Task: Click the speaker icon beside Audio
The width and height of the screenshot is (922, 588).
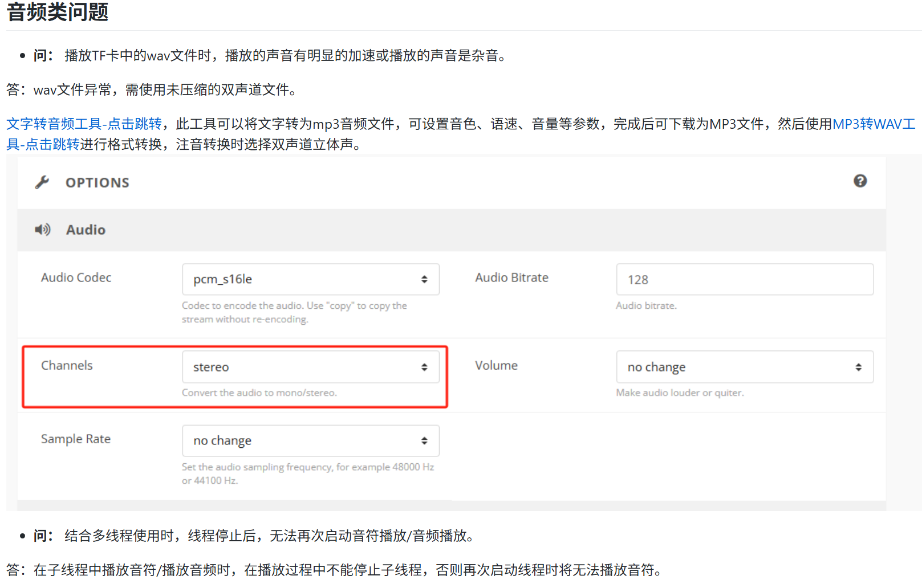Action: pyautogui.click(x=43, y=230)
